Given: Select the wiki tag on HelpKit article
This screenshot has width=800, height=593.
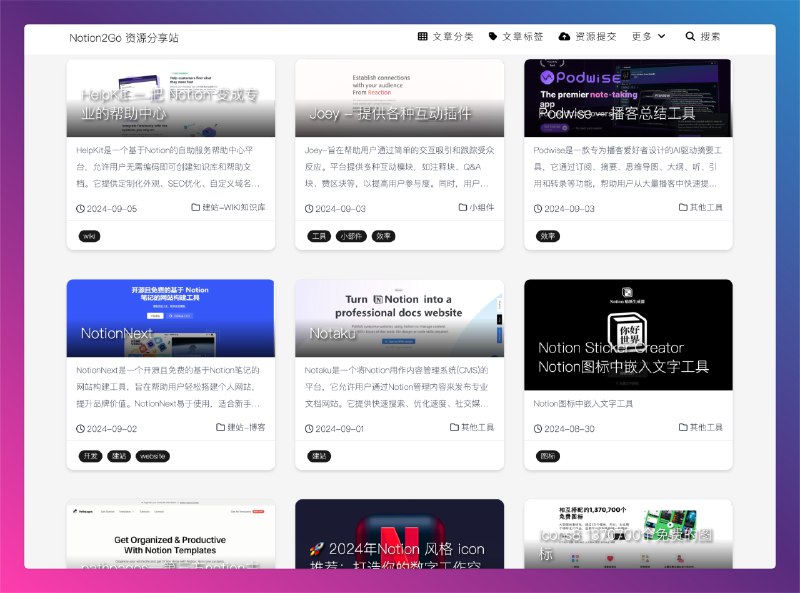Looking at the screenshot, I should click(x=88, y=236).
